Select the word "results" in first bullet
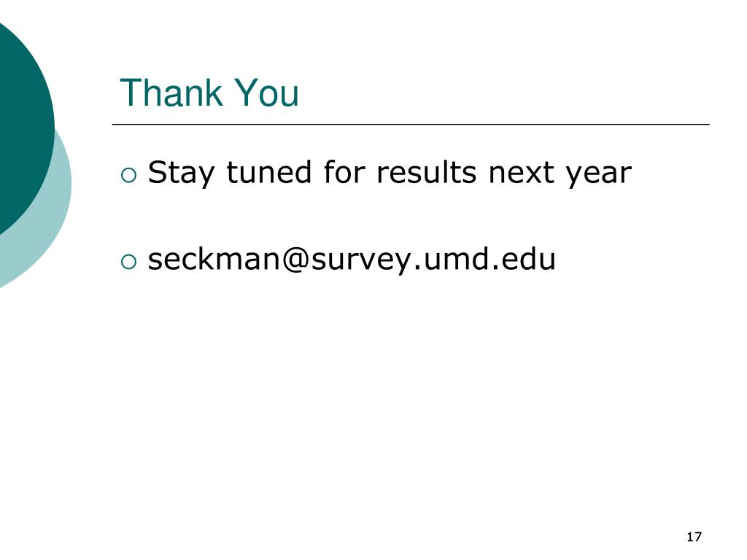The height and width of the screenshot is (560, 747). coord(426,171)
